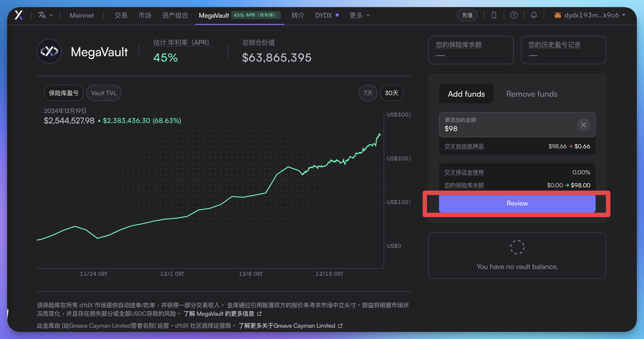Click the $0.00 → $98.00 balance value
Viewport: 644px width, 339px height.
click(x=569, y=185)
